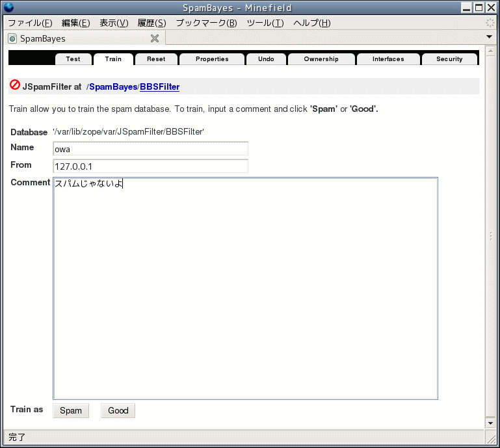The width and height of the screenshot is (500, 448).
Task: Open the 履歴(S) menu
Action: coord(151,23)
